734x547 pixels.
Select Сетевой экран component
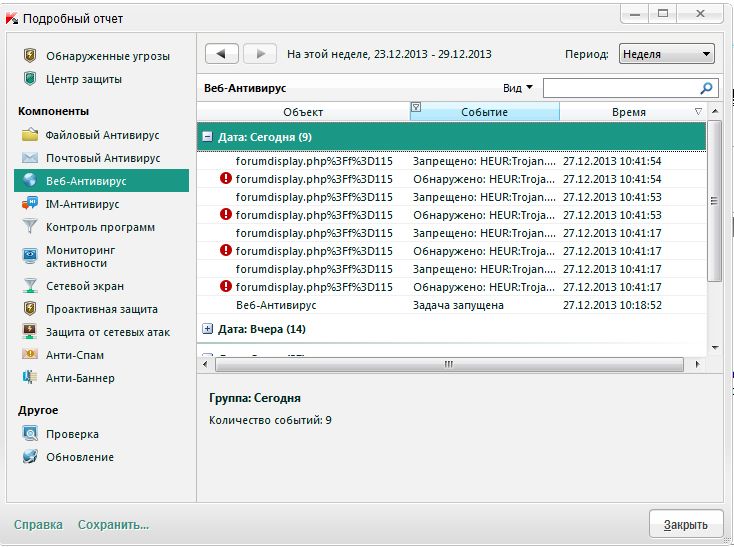(x=85, y=286)
